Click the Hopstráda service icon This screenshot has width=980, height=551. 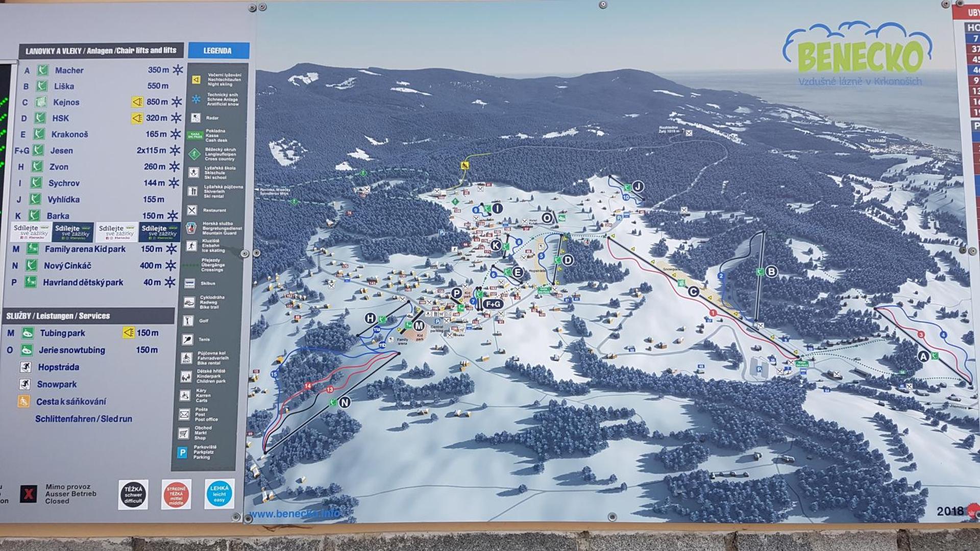pyautogui.click(x=26, y=367)
